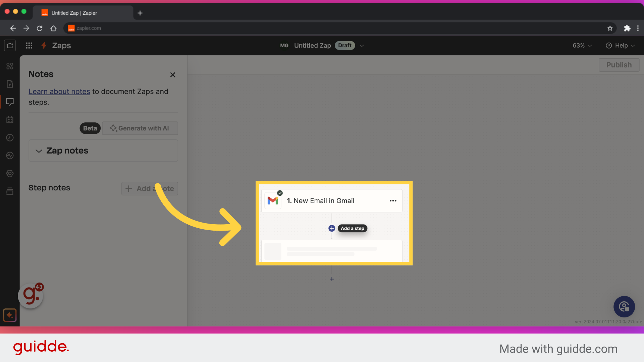Click the Publish button
644x362 pixels.
coord(619,65)
